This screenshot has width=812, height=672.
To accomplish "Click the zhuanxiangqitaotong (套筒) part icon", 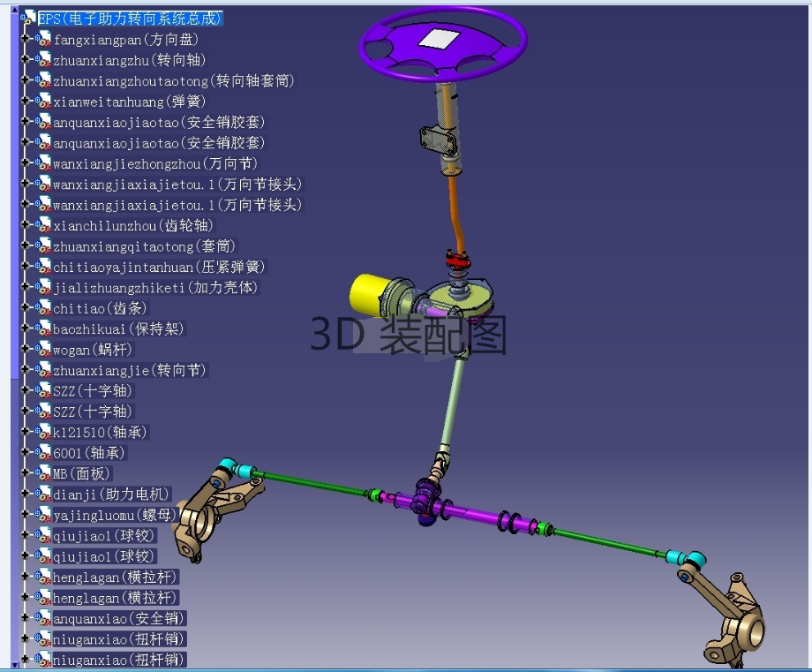I will [x=43, y=246].
